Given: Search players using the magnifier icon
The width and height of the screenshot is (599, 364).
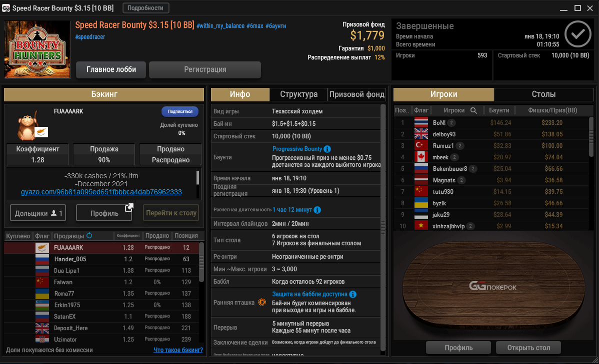Looking at the screenshot, I should pyautogui.click(x=473, y=110).
